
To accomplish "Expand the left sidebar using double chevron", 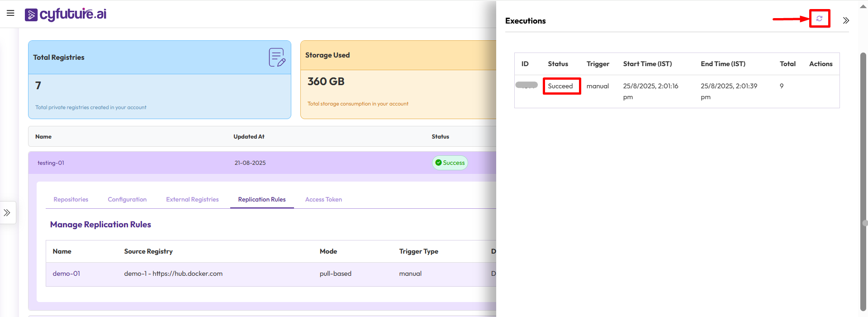I will pos(7,212).
